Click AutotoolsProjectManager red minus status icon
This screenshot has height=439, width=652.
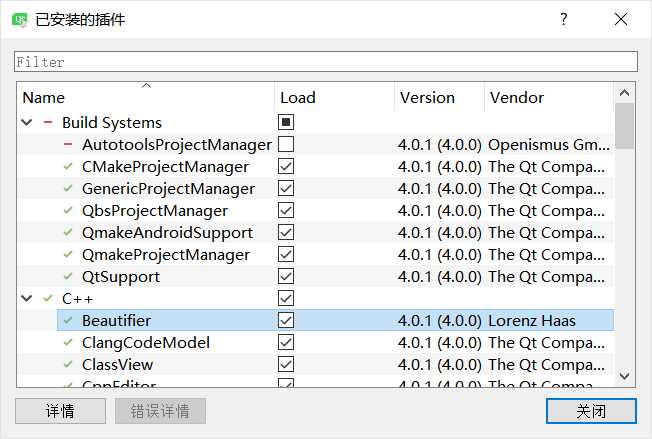pyautogui.click(x=68, y=144)
